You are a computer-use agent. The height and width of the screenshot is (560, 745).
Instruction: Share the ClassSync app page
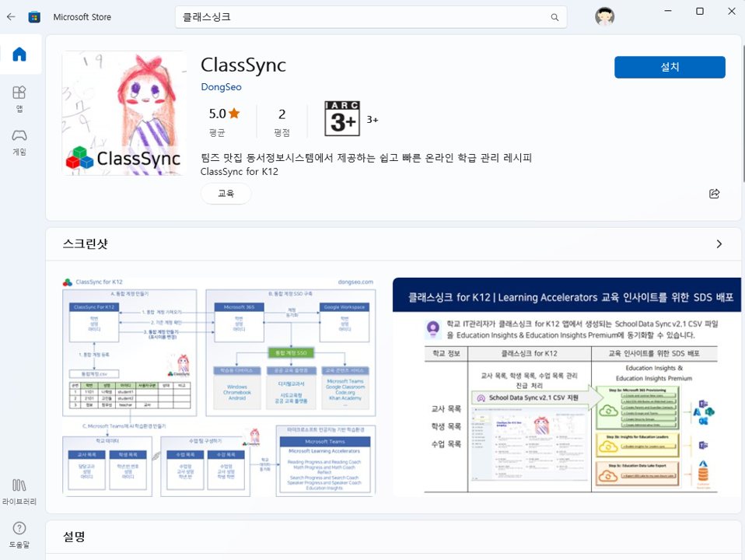[714, 194]
